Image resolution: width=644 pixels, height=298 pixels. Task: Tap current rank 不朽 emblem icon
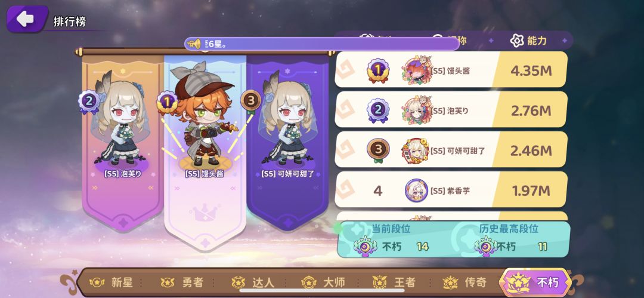pos(363,246)
